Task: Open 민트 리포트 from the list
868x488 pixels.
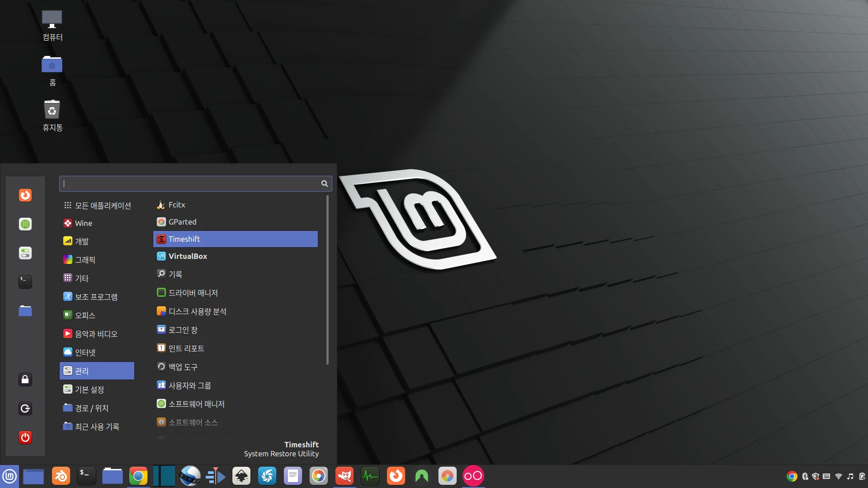Action: pos(236,348)
